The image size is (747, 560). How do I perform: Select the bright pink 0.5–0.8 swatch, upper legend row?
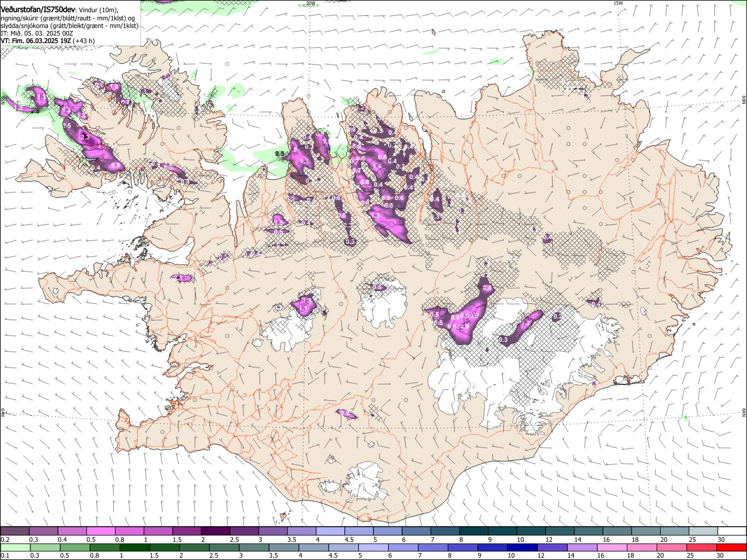100,531
